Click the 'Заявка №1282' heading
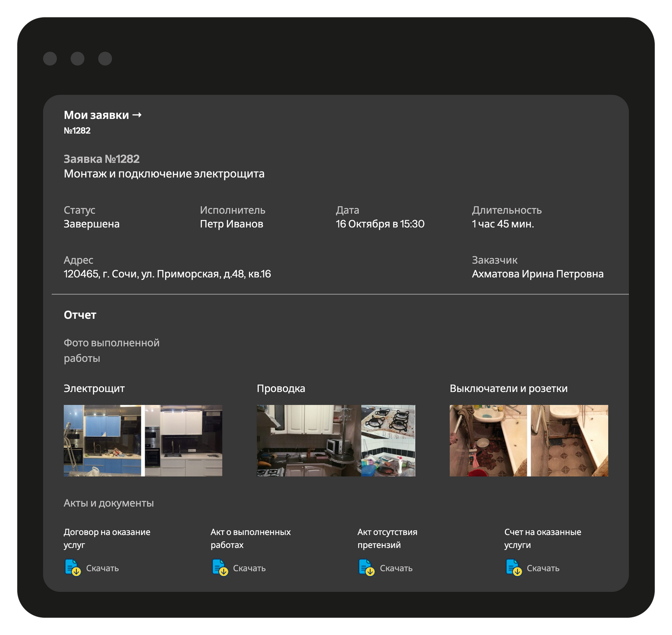The height and width of the screenshot is (635, 672). point(102,159)
